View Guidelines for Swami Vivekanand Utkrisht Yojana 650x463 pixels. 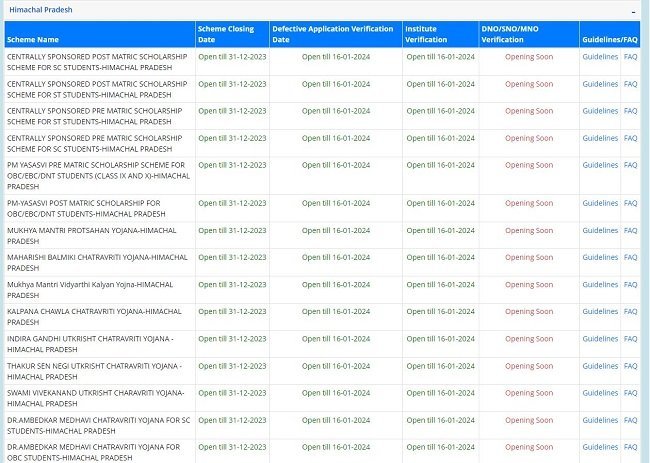(600, 393)
